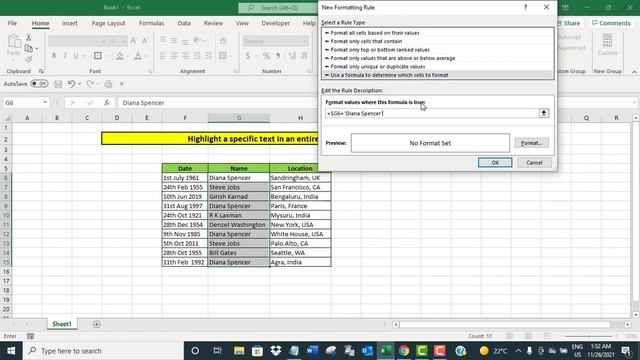Toggle Underline formatting in Font group

pyautogui.click(x=76, y=56)
